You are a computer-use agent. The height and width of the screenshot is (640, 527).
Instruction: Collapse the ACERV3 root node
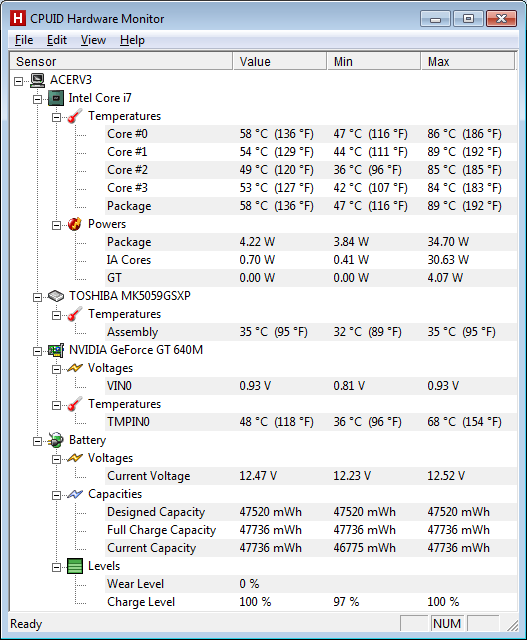(18, 81)
